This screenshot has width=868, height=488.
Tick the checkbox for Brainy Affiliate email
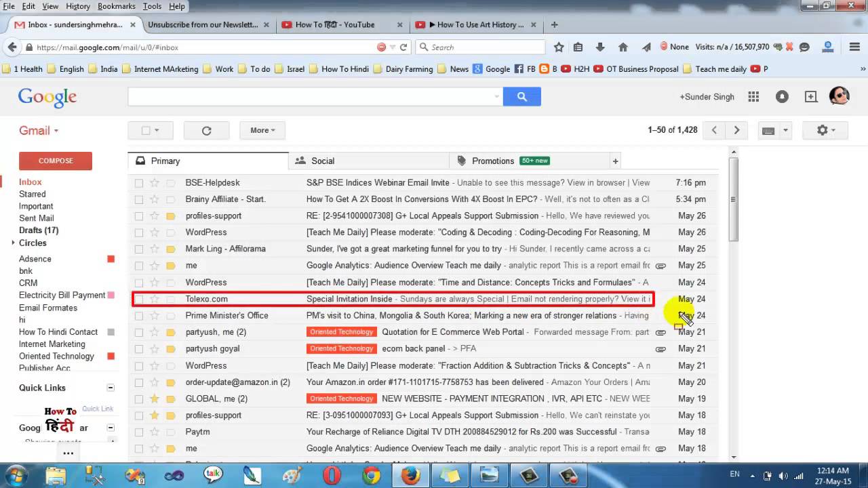(139, 199)
